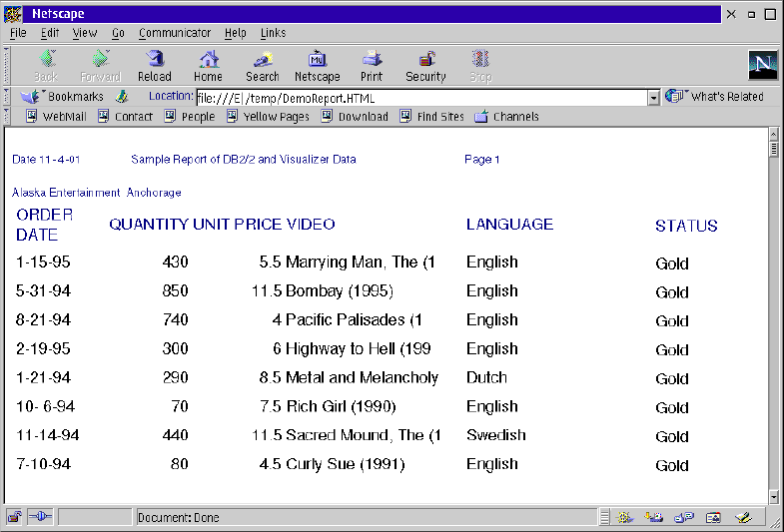
Task: Open WebMail personal toolbar link
Action: (x=56, y=117)
